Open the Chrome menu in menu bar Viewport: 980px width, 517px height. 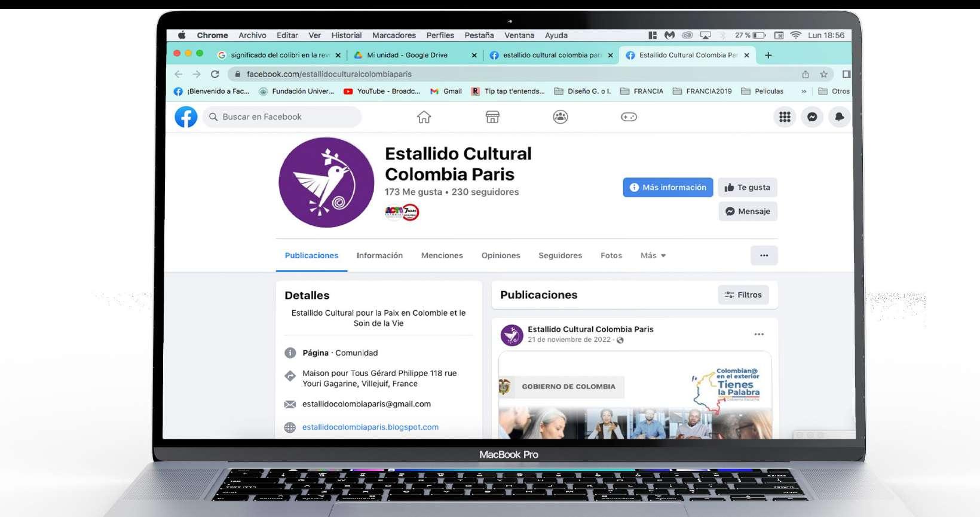point(212,35)
